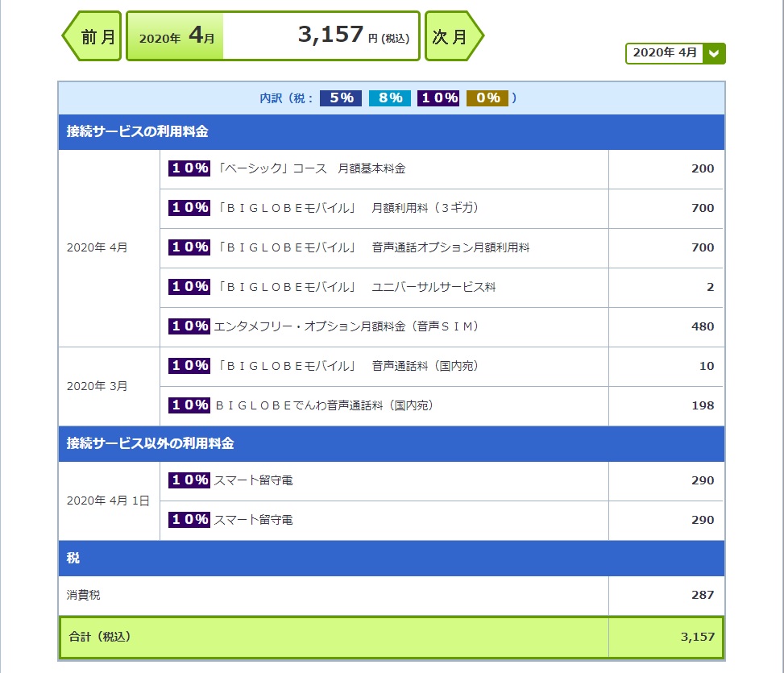Click the 8% tax legend badge
The height and width of the screenshot is (673, 784).
point(389,98)
